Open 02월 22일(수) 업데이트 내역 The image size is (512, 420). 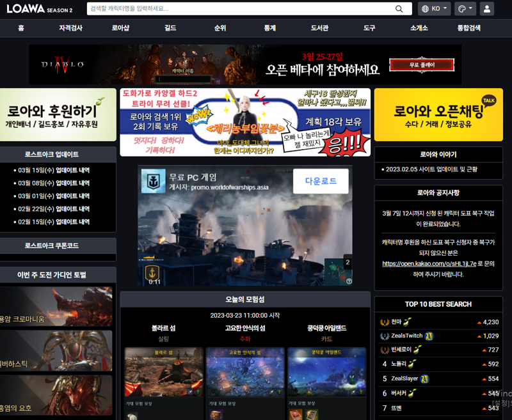(x=54, y=209)
